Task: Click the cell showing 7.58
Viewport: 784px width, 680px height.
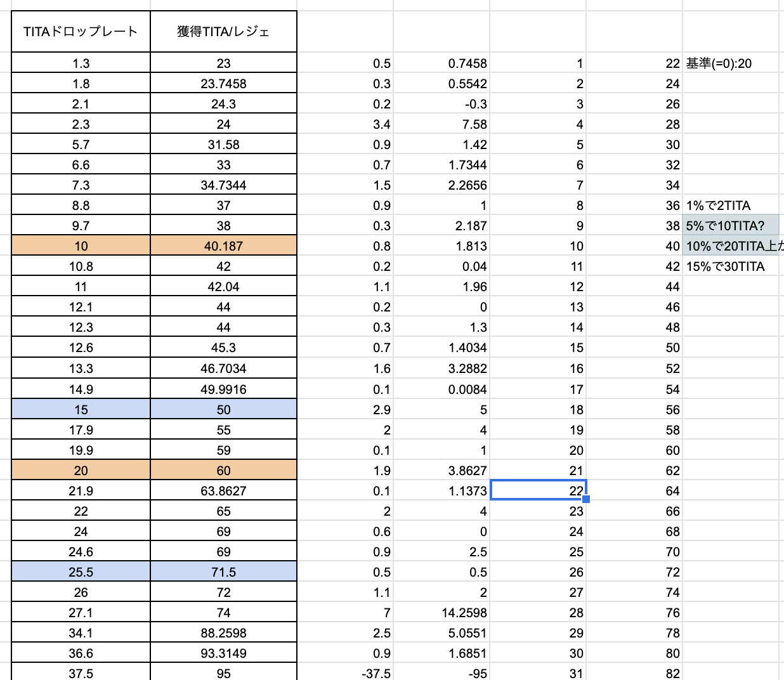Action: (x=442, y=124)
